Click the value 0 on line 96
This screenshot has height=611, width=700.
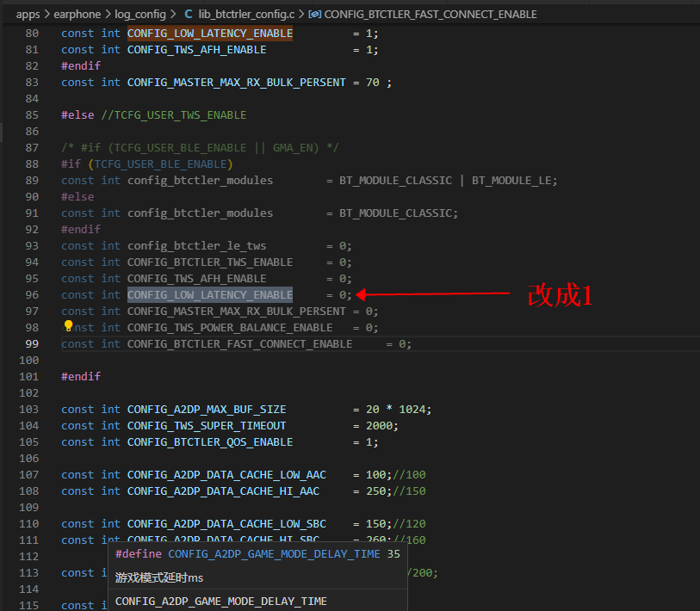[x=343, y=295]
